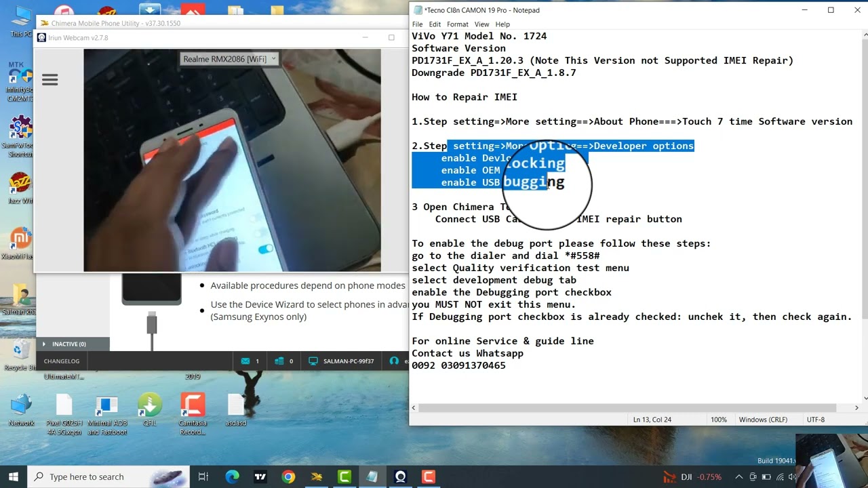Launch Microsoft Edge from the taskbar
The width and height of the screenshot is (868, 488).
(x=232, y=476)
